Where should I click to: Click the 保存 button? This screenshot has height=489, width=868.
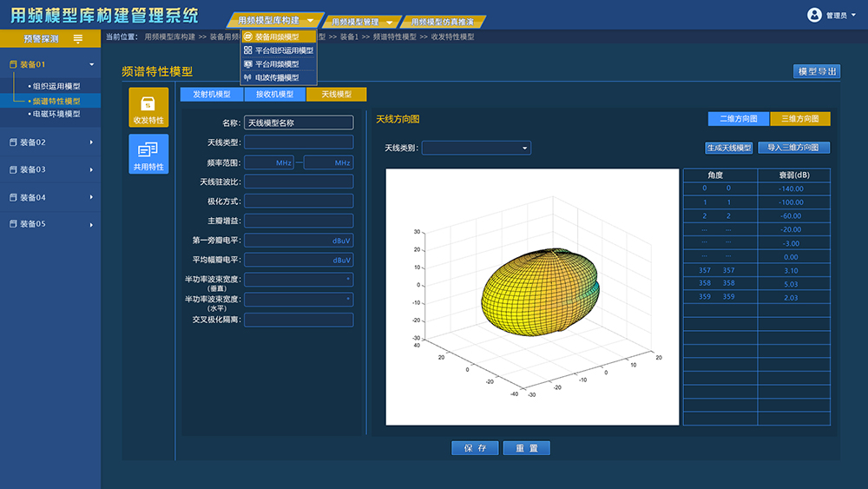click(x=475, y=448)
